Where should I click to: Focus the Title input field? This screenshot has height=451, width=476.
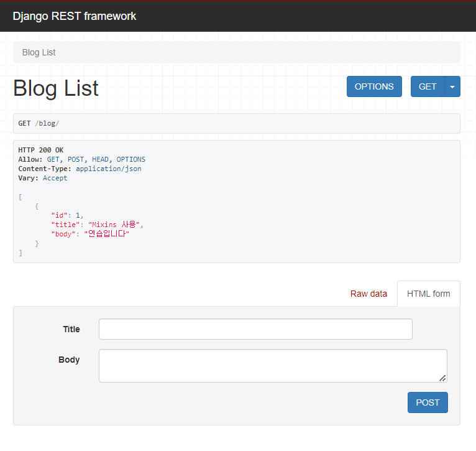point(255,329)
